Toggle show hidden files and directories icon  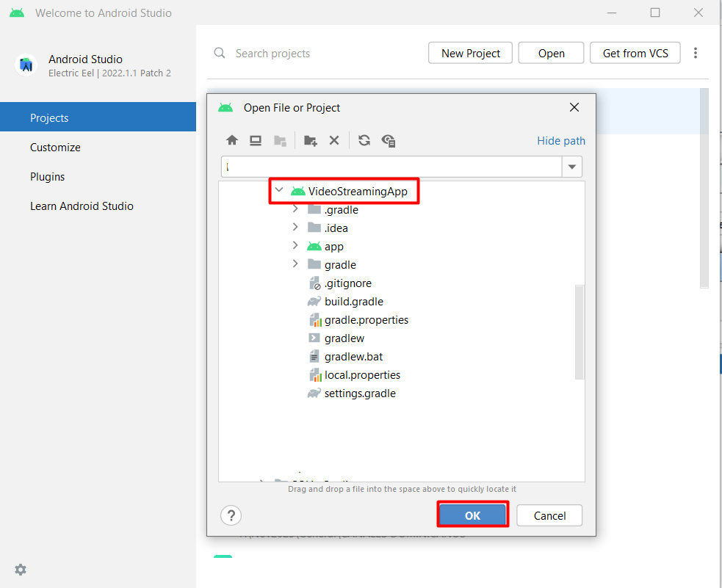[389, 140]
